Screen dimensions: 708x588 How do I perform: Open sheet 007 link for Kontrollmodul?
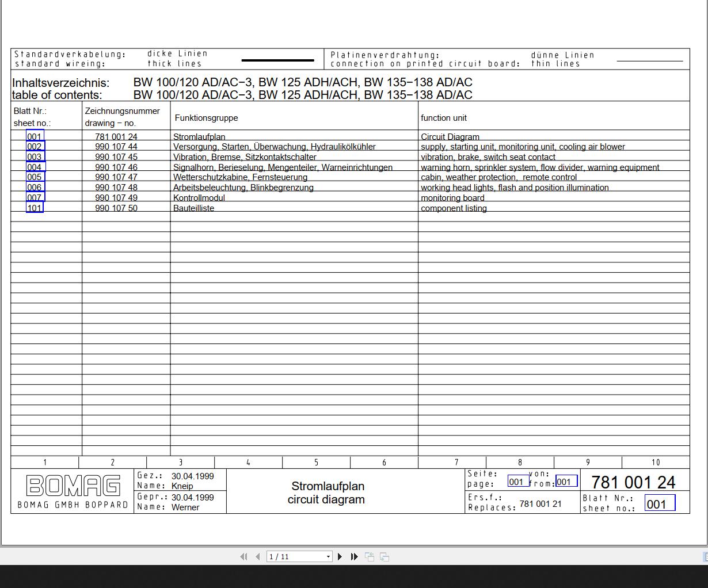[x=35, y=197]
